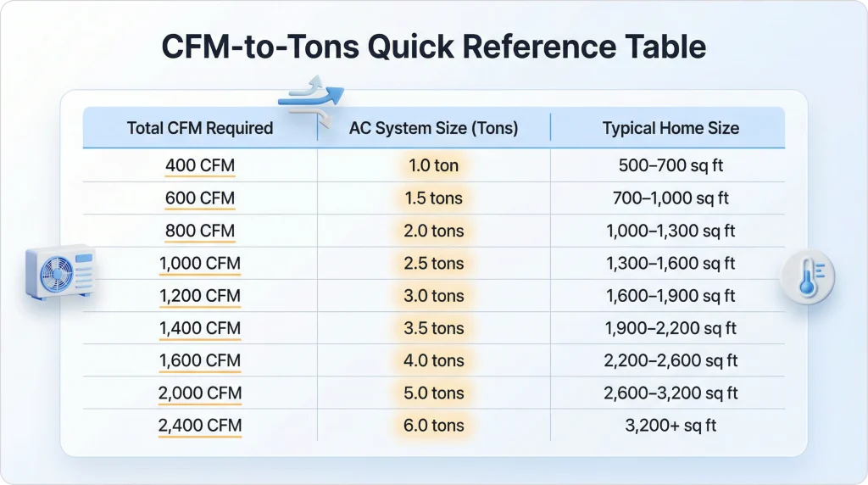Click the highlighted 1.0 ton value

click(434, 165)
